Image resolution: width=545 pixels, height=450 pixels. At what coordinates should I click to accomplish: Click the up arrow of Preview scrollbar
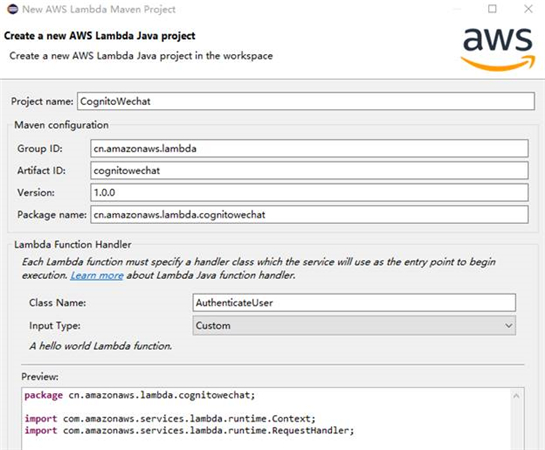coord(516,396)
